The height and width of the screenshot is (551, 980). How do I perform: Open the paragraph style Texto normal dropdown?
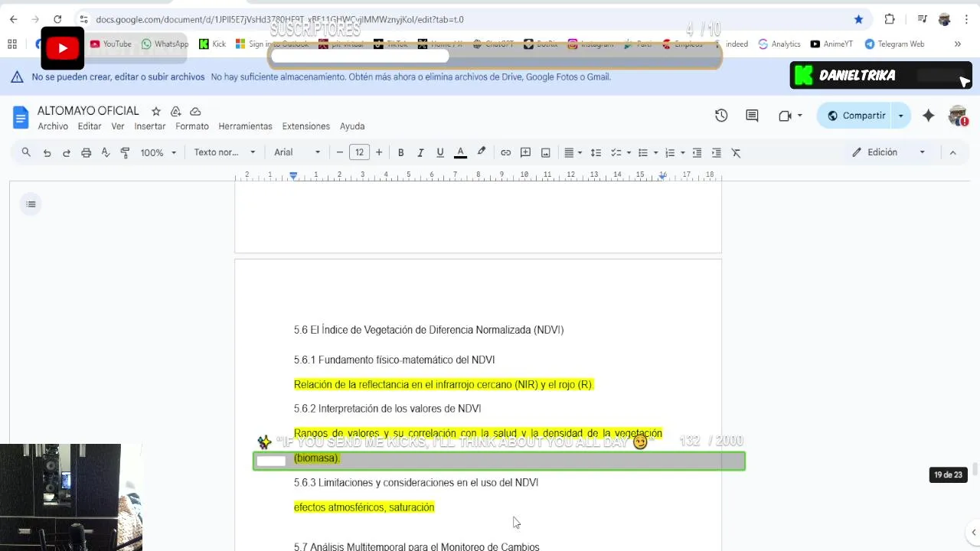click(224, 152)
